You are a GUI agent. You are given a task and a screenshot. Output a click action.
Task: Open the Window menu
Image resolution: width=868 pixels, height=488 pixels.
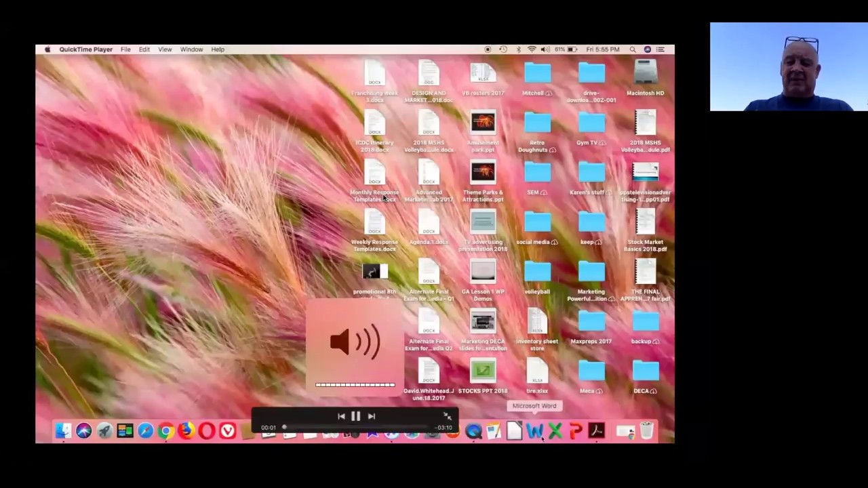click(192, 49)
